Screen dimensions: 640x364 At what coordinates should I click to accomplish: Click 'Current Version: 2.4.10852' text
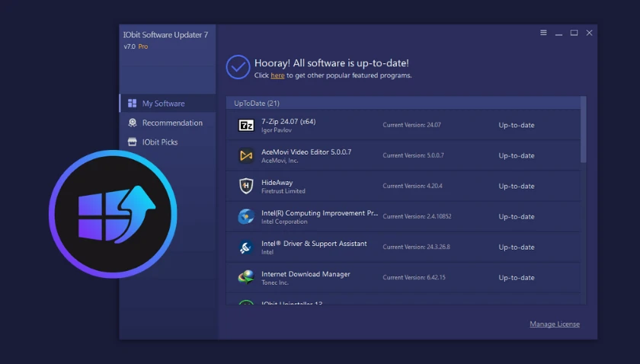(417, 216)
